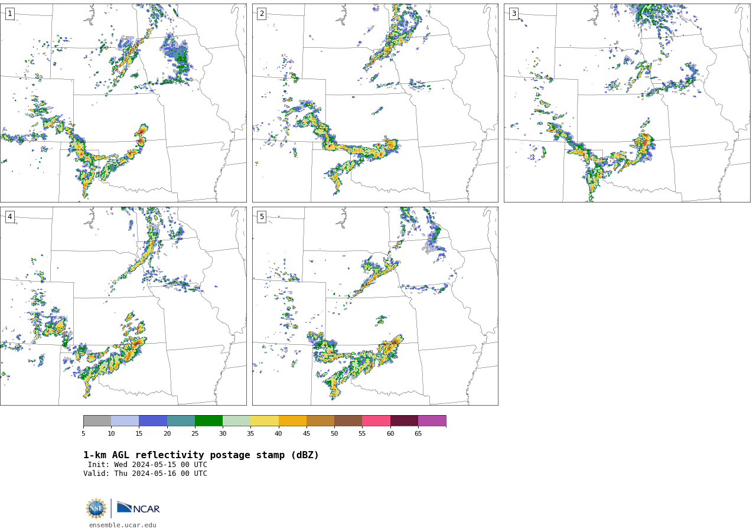Click the colorbar tick label 50
This screenshot has height=532, width=756.
coord(334,434)
